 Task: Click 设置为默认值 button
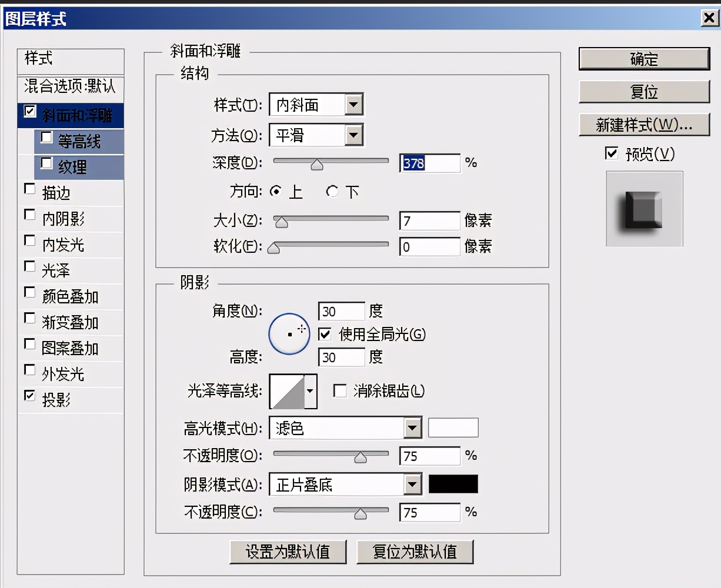tap(288, 552)
